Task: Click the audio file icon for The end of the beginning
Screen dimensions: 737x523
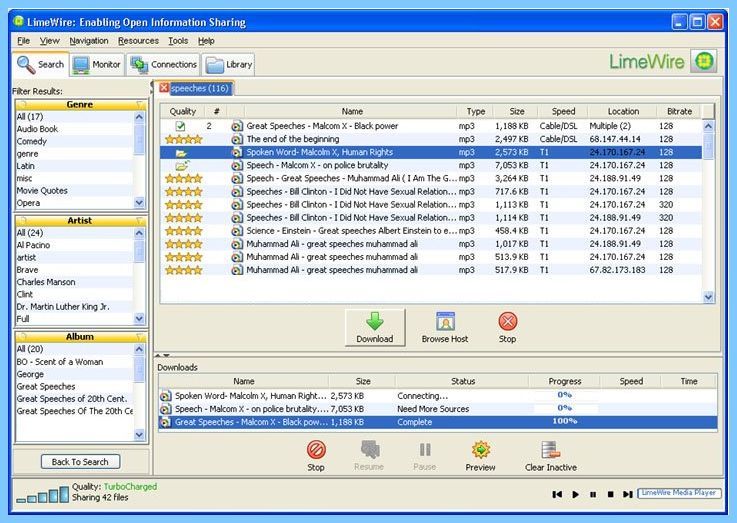Action: (x=237, y=139)
